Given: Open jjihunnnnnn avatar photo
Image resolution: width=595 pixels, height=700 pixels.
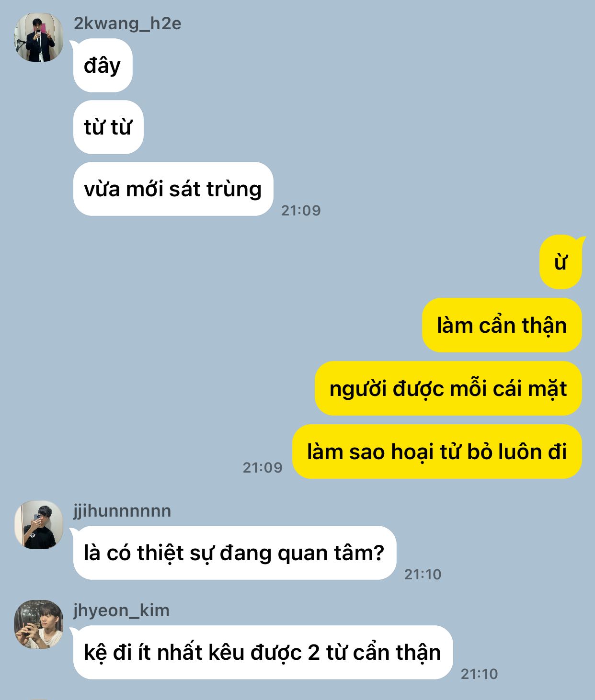Looking at the screenshot, I should [39, 525].
